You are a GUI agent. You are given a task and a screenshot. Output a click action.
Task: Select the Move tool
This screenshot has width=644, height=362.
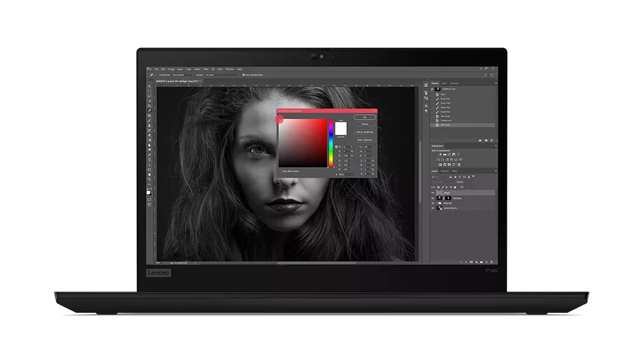pos(149,86)
